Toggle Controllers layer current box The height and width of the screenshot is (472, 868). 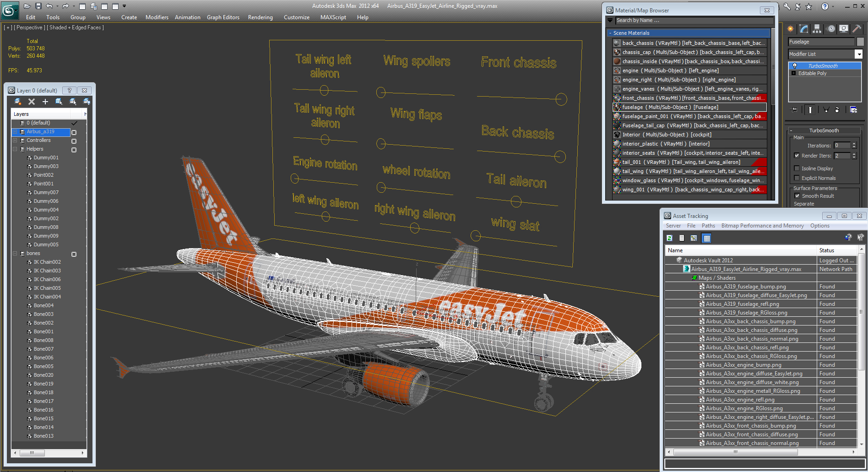74,141
